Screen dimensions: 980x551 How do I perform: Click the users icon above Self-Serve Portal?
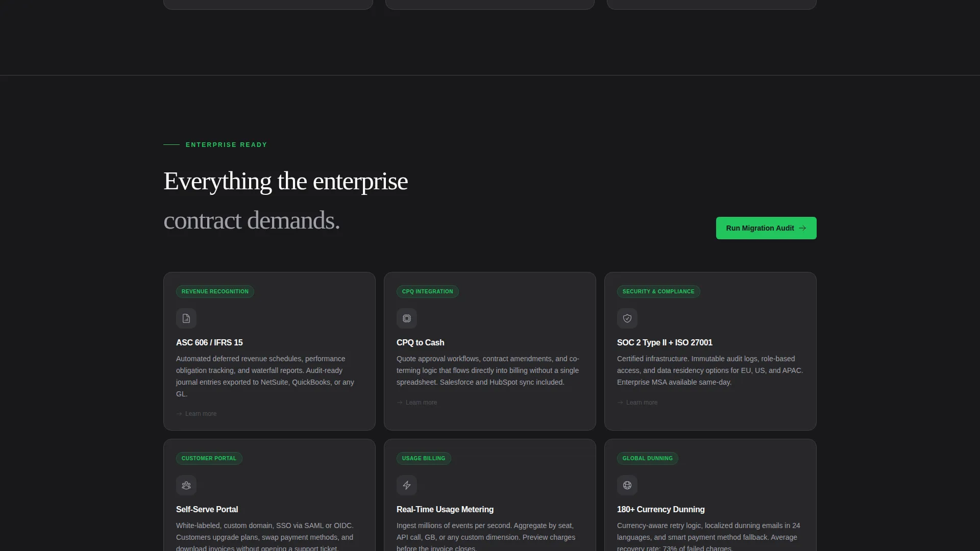coord(186,485)
